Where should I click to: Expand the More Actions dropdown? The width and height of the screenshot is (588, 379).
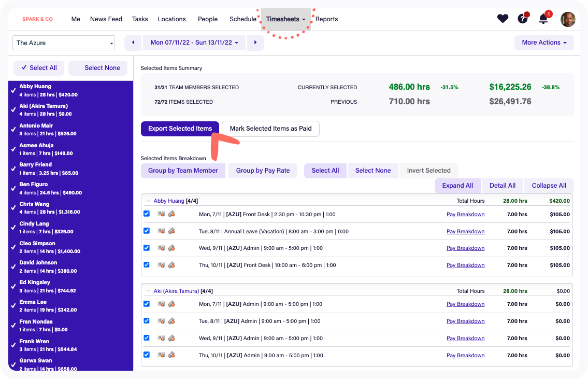pos(543,43)
